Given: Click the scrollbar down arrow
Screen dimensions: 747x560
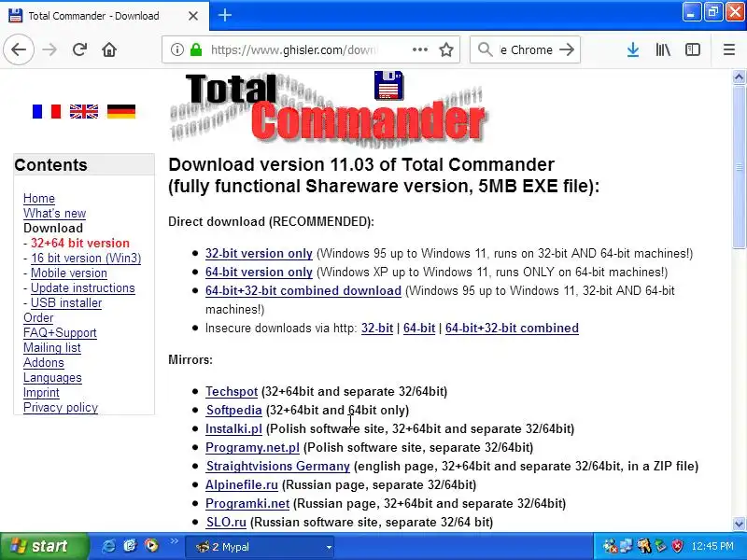Looking at the screenshot, I should [x=739, y=524].
